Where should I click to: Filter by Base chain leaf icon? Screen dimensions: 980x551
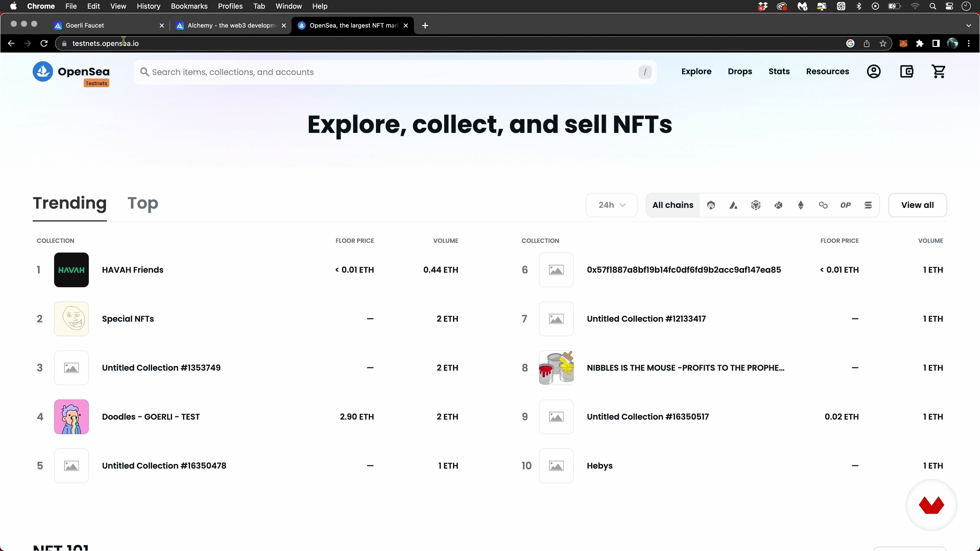coord(778,205)
